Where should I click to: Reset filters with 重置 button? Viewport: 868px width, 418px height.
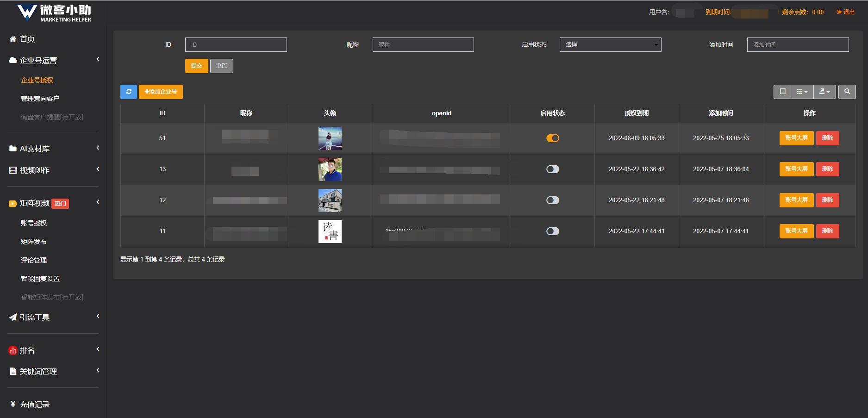coord(222,66)
